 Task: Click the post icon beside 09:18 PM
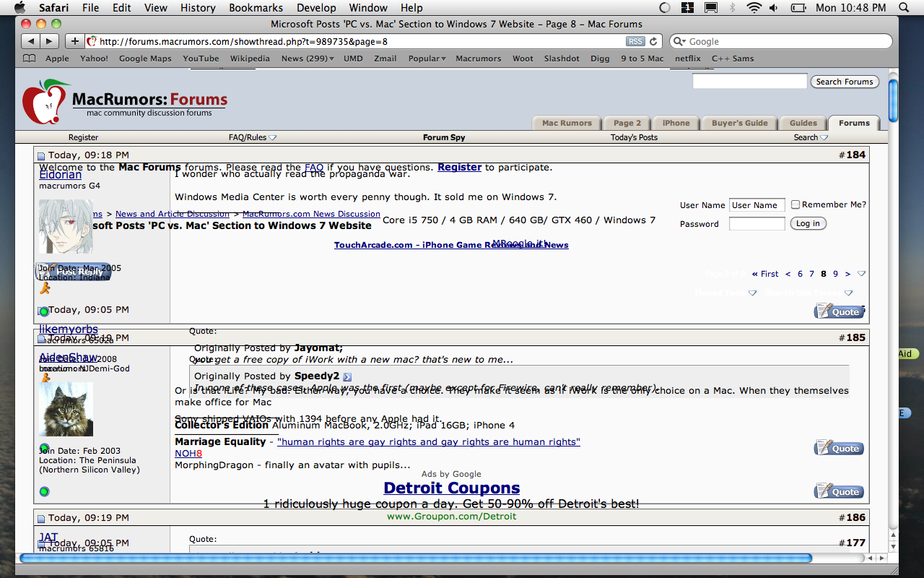41,155
